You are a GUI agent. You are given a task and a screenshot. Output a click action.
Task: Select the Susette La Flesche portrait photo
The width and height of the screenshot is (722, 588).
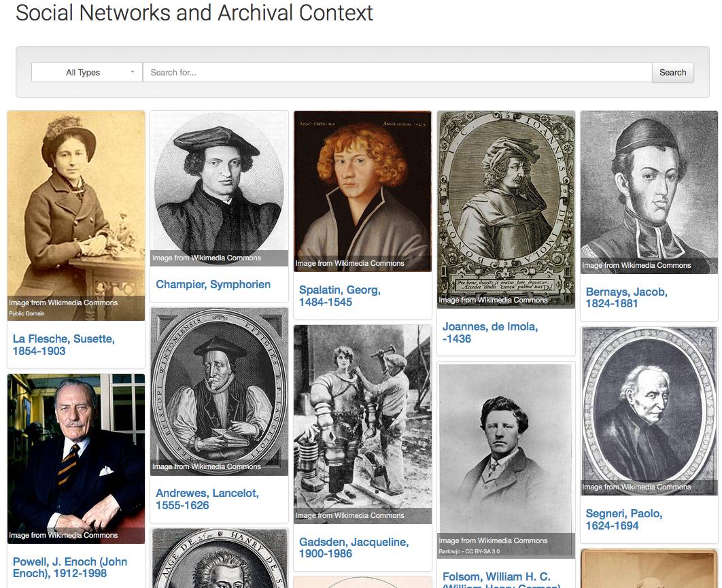76,215
